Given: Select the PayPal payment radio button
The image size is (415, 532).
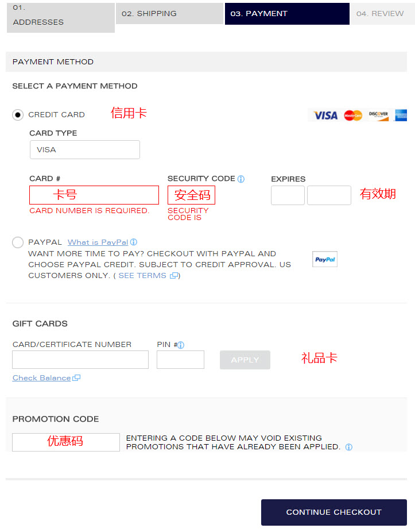Looking at the screenshot, I should [18, 242].
